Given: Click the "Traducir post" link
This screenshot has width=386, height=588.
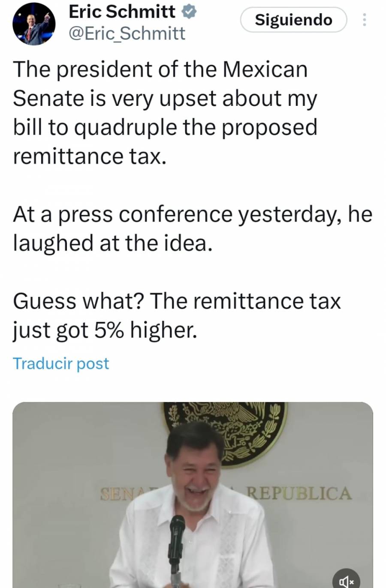Looking at the screenshot, I should (61, 363).
